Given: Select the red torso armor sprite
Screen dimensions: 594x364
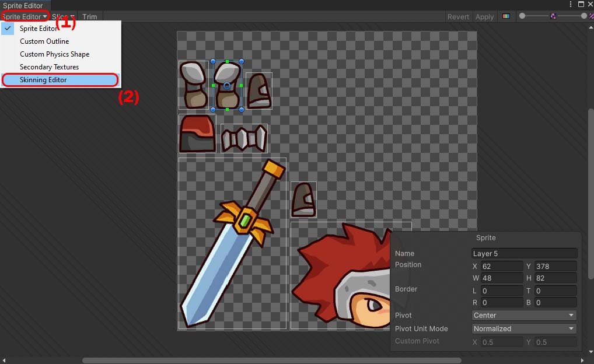Looking at the screenshot, I should (197, 134).
